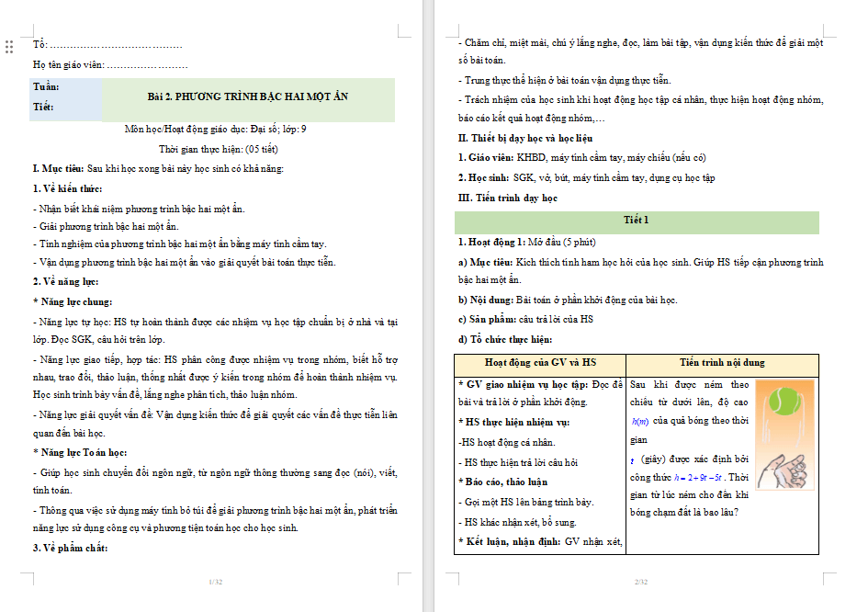Screen dimensions: 868x612
Task: Click the page number 2/32 footer
Action: pyautogui.click(x=640, y=582)
